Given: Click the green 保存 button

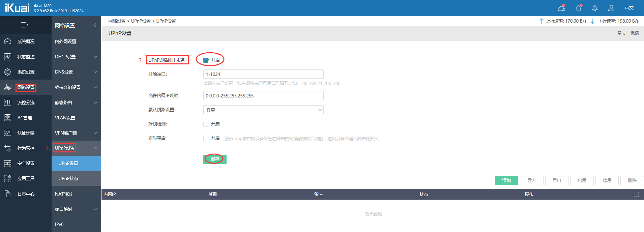Looking at the screenshot, I should coord(215,159).
